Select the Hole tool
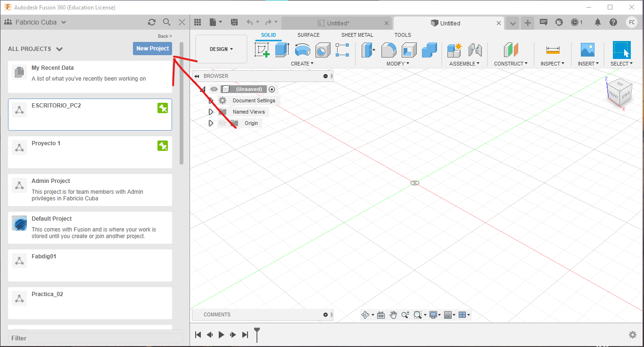 click(x=322, y=50)
